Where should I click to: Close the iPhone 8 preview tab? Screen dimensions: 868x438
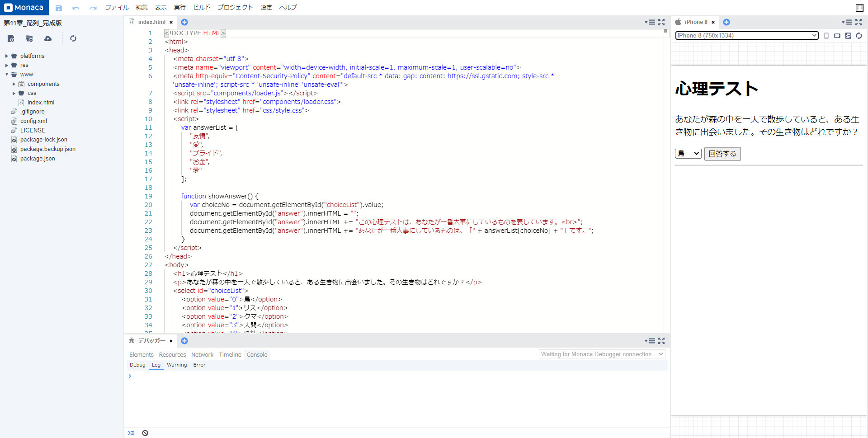[x=713, y=23]
